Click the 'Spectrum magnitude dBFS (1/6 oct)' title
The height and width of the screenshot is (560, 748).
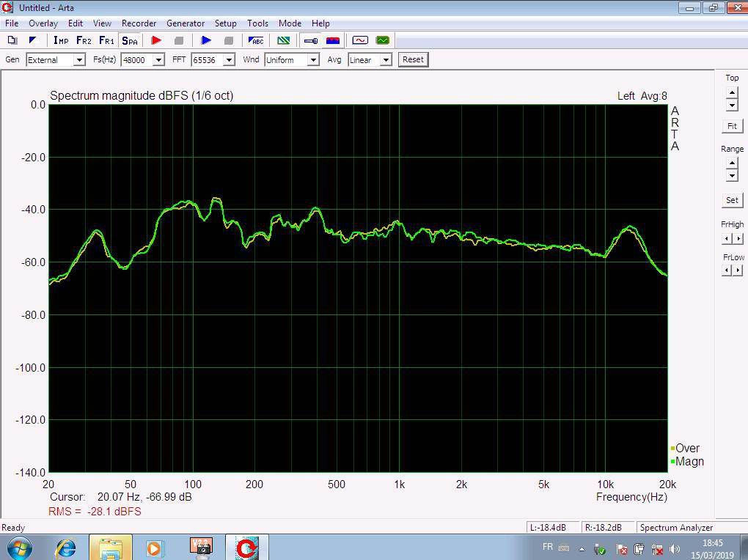click(x=142, y=96)
